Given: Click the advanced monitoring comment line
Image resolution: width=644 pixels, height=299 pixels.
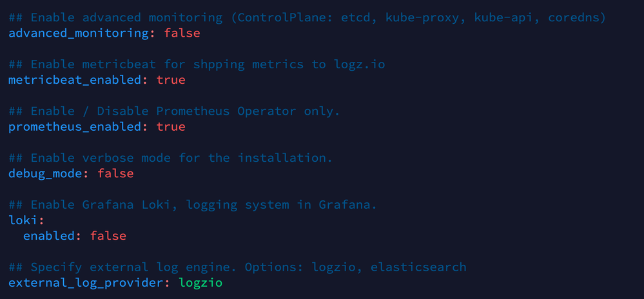Looking at the screenshot, I should tap(307, 17).
